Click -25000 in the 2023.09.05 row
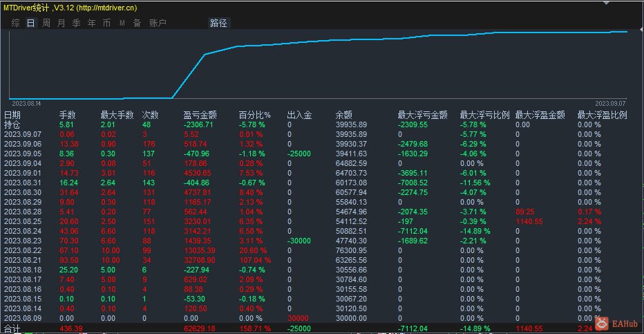This screenshot has height=334, width=644. (x=299, y=154)
